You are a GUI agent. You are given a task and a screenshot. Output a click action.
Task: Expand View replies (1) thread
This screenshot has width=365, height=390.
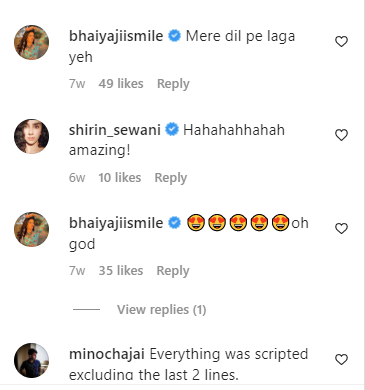pyautogui.click(x=161, y=310)
